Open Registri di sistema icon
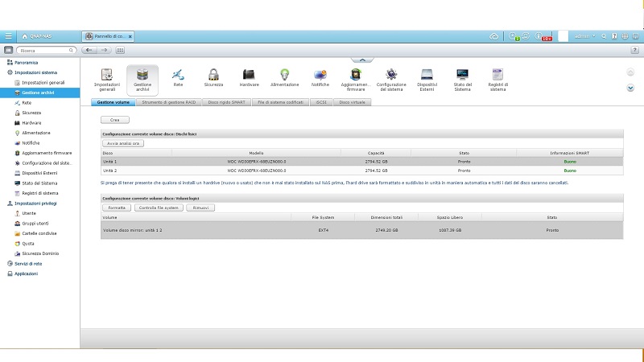644x362 pixels. [x=497, y=76]
